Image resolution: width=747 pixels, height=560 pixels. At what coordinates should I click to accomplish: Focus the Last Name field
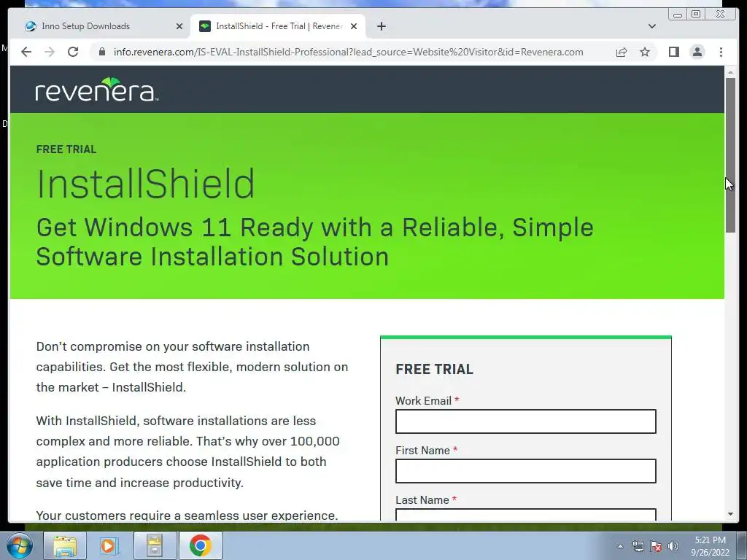[x=525, y=515]
